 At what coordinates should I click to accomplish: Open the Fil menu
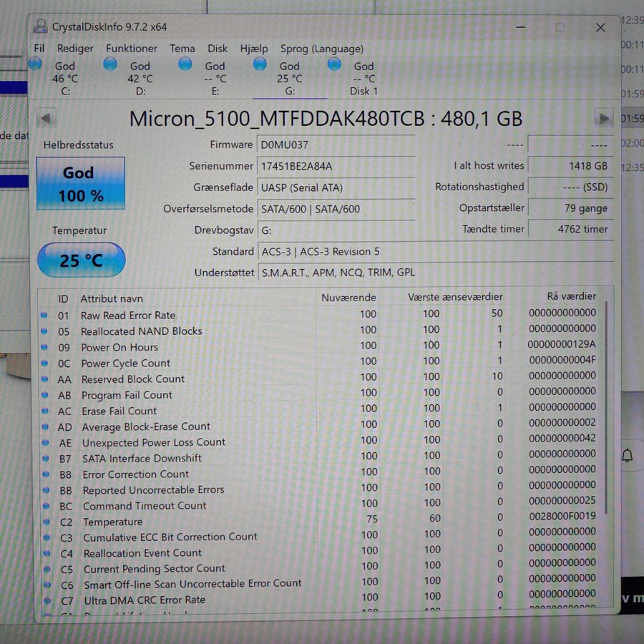(39, 49)
